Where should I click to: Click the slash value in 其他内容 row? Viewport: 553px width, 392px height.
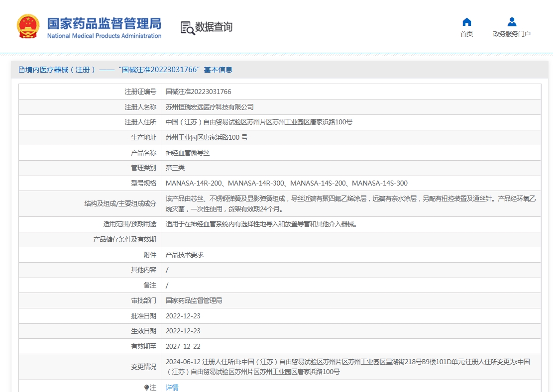[167, 270]
